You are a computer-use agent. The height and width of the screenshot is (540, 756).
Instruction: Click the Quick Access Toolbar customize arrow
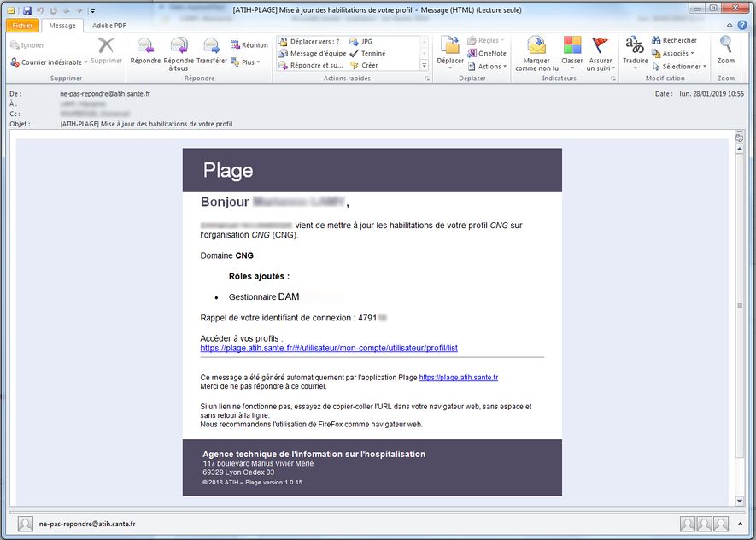click(x=92, y=10)
